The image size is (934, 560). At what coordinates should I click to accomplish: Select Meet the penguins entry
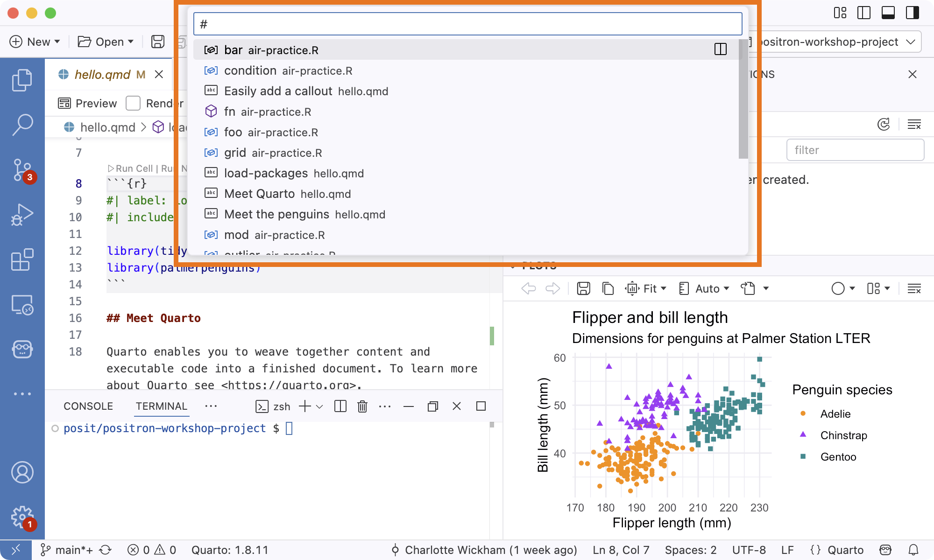tap(466, 214)
